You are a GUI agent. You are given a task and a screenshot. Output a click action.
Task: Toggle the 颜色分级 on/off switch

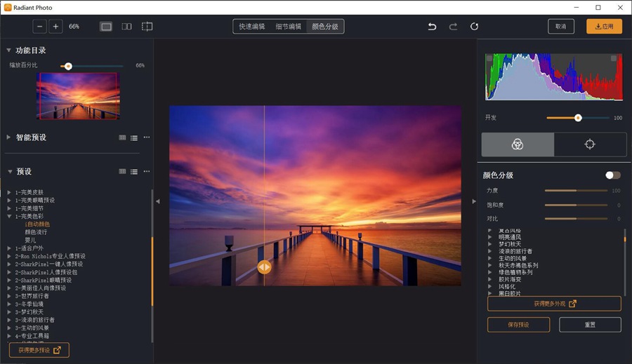(612, 175)
